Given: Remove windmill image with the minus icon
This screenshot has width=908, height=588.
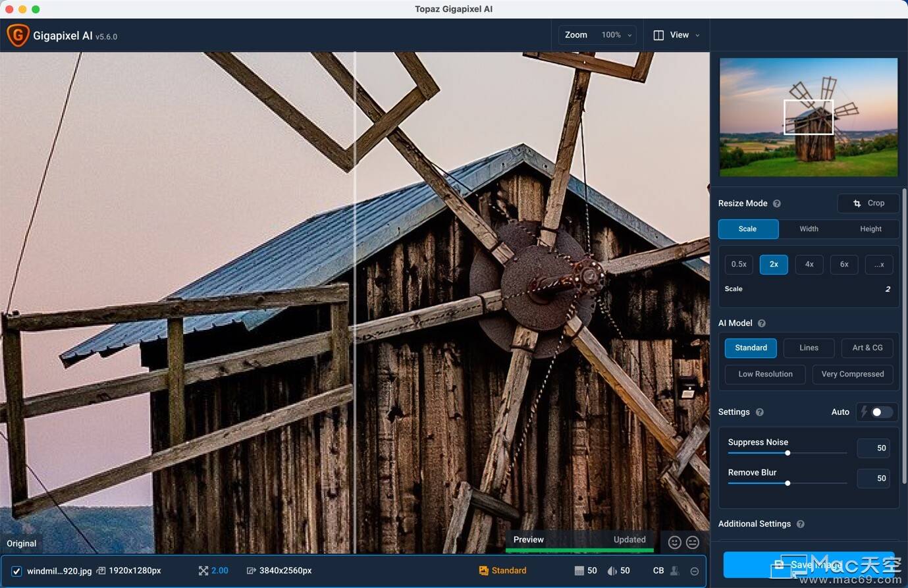Looking at the screenshot, I should pos(694,571).
